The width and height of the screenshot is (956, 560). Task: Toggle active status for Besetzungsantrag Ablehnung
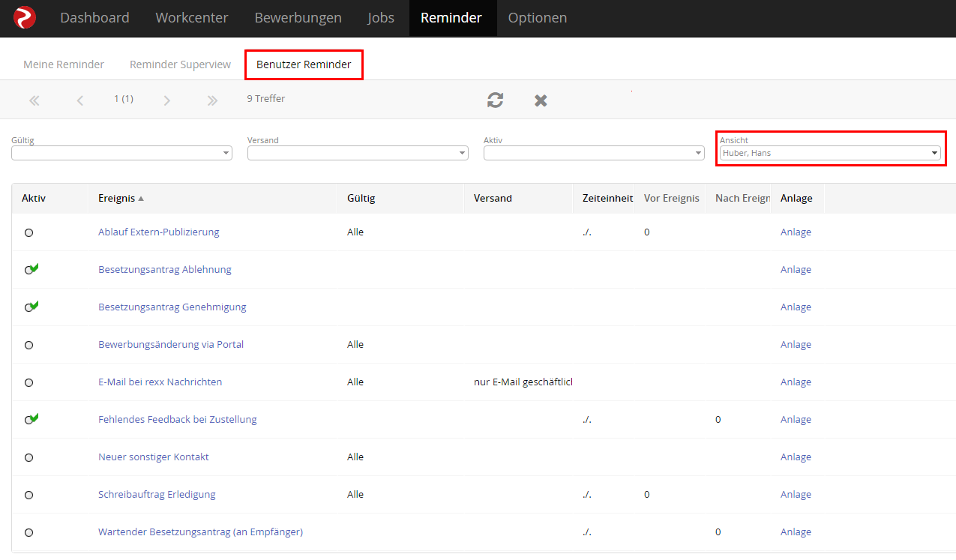point(31,269)
